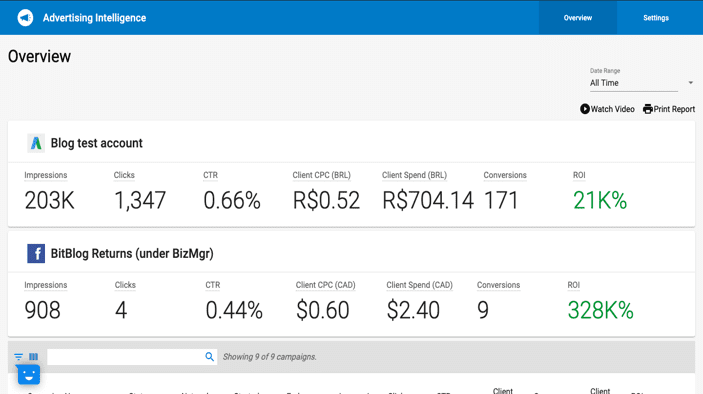Click the Client Spend (BRL) label

[x=414, y=175]
